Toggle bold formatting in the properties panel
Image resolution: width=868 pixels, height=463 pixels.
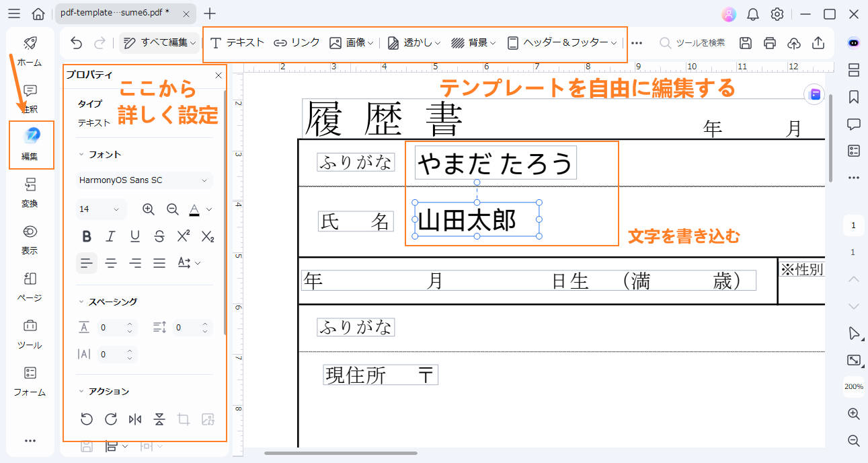click(86, 236)
